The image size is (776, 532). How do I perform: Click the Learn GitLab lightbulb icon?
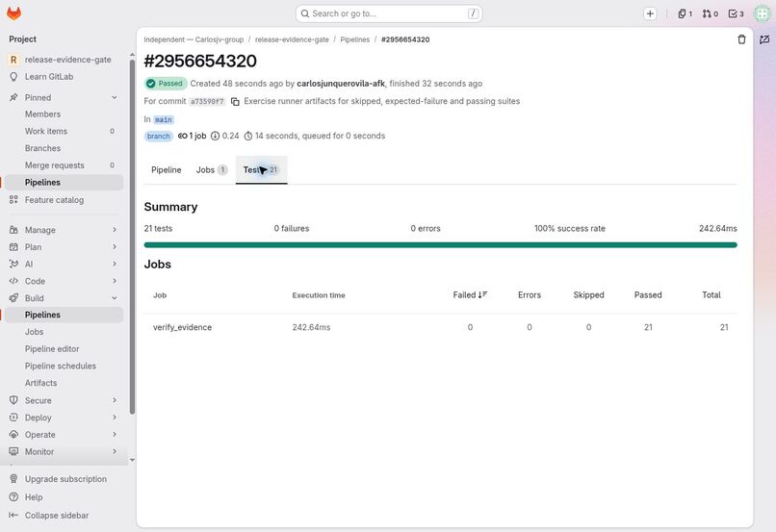pyautogui.click(x=13, y=77)
